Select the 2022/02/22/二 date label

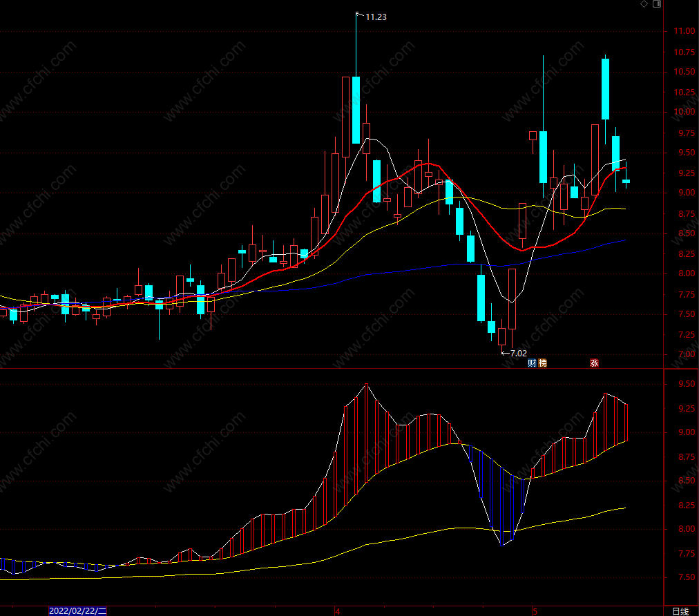[77, 611]
